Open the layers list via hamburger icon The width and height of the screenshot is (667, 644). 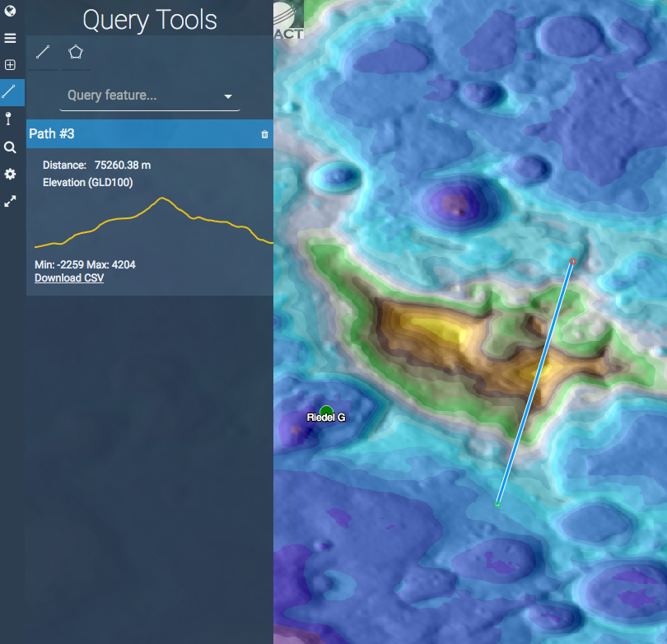coord(11,37)
